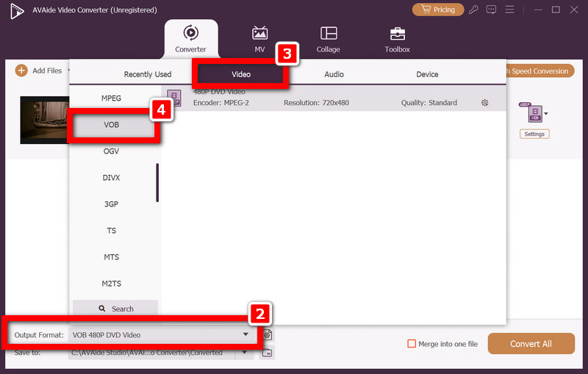Image resolution: width=588 pixels, height=374 pixels.
Task: Open custom profile gear for 480P DVD Video
Action: 485,103
